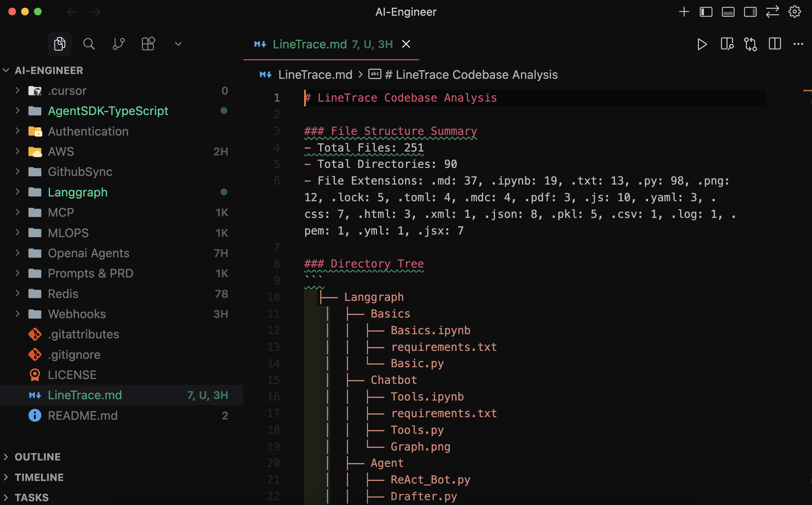The height and width of the screenshot is (505, 812).
Task: Open the .gitattributes file
Action: click(x=121, y=334)
